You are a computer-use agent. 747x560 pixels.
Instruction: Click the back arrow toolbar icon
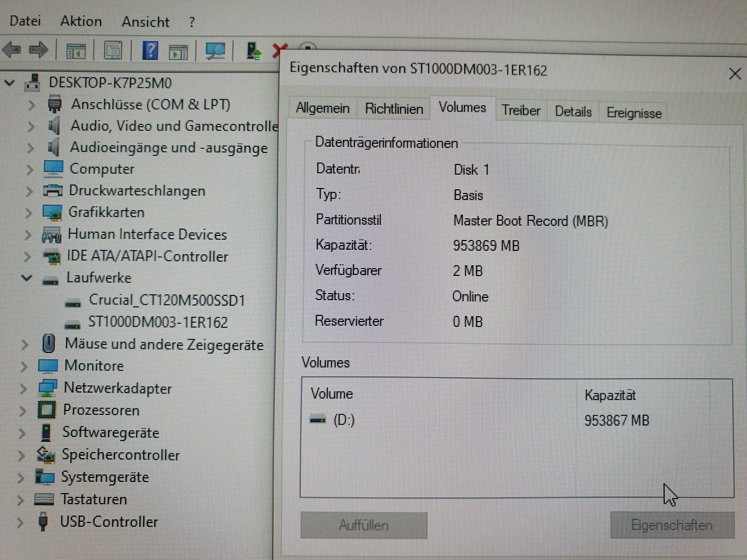pos(12,50)
